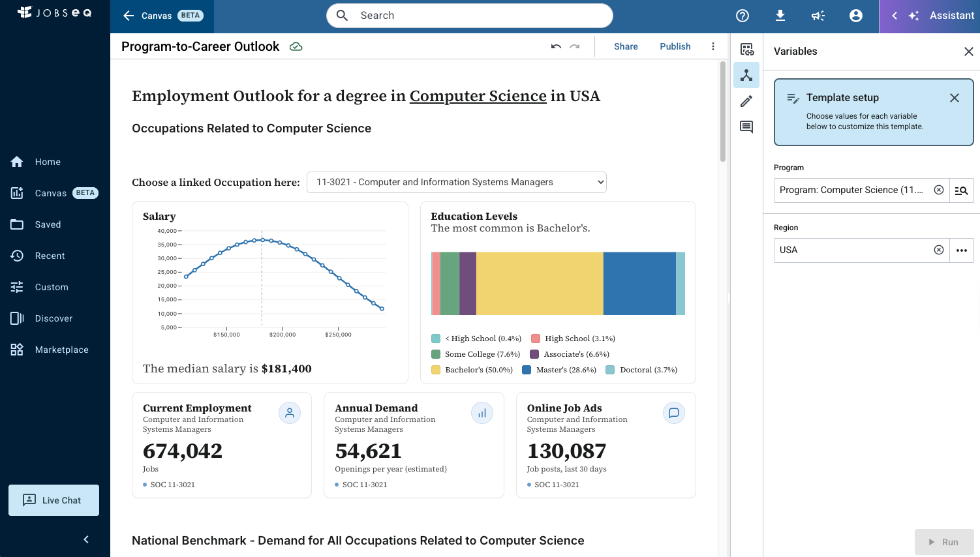The image size is (980, 557).
Task: Click the Doctoral legend swatch
Action: [610, 370]
